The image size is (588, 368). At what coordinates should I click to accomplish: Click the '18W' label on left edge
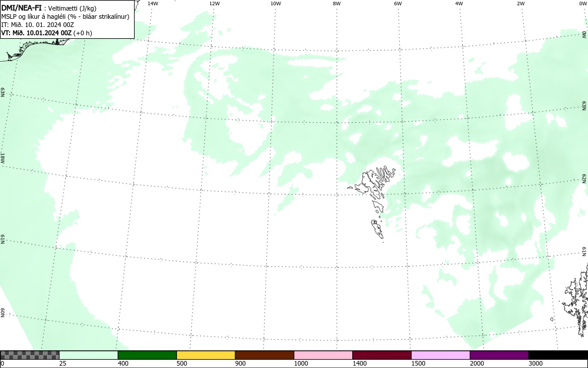coord(3,158)
